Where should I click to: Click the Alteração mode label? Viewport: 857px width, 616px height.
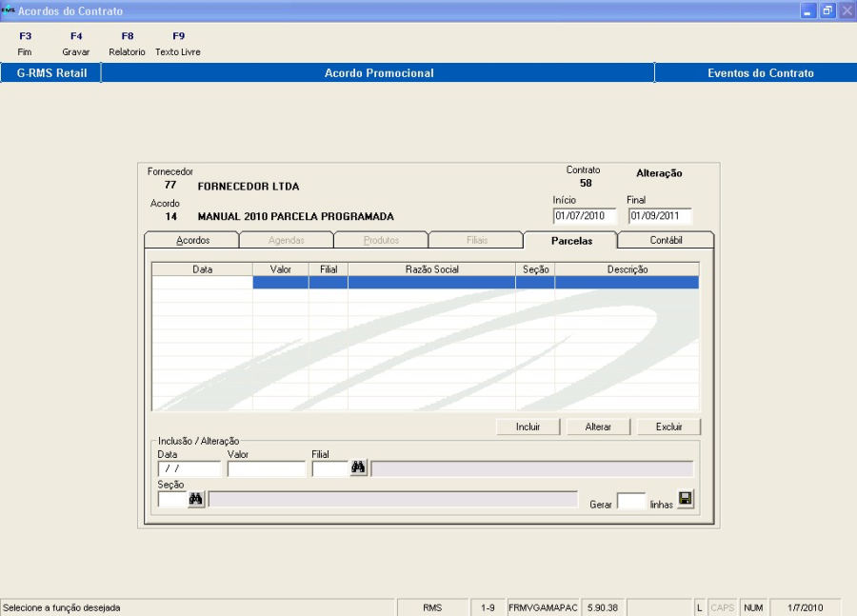click(x=659, y=173)
